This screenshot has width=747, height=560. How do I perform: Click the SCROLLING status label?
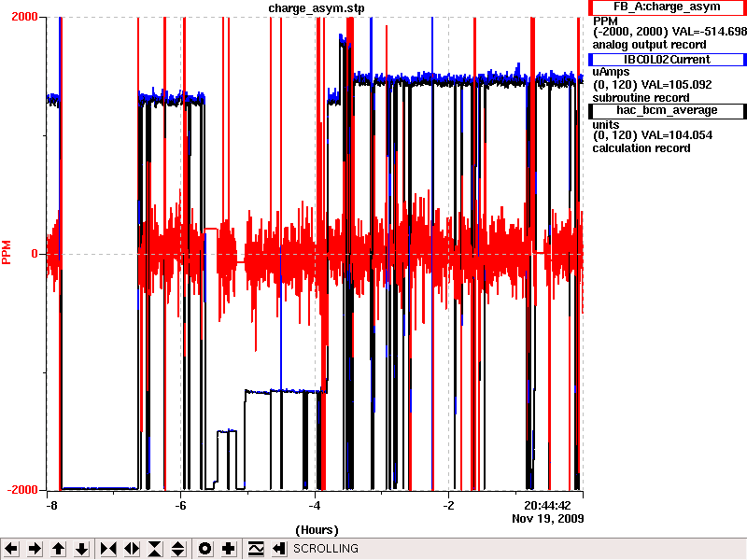(x=326, y=549)
